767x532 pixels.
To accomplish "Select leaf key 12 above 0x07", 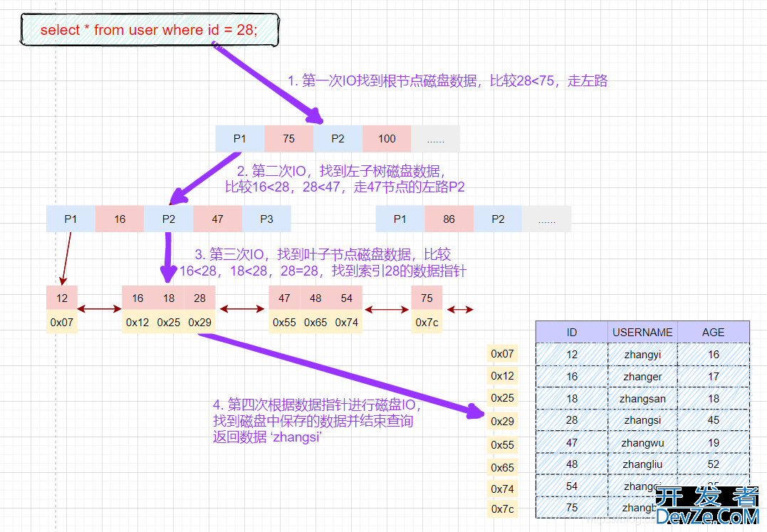I will 62,298.
